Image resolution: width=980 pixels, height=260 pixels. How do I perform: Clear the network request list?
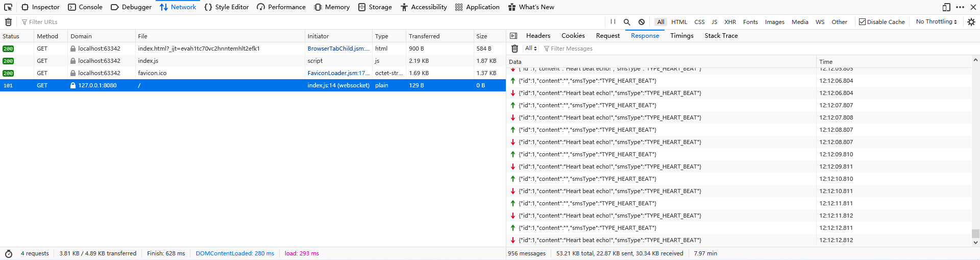pos(8,22)
